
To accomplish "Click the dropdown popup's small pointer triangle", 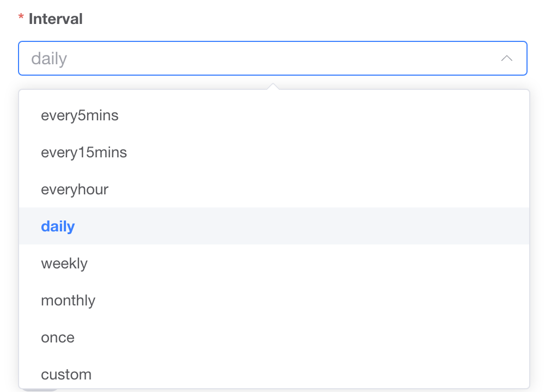I will [x=273, y=87].
